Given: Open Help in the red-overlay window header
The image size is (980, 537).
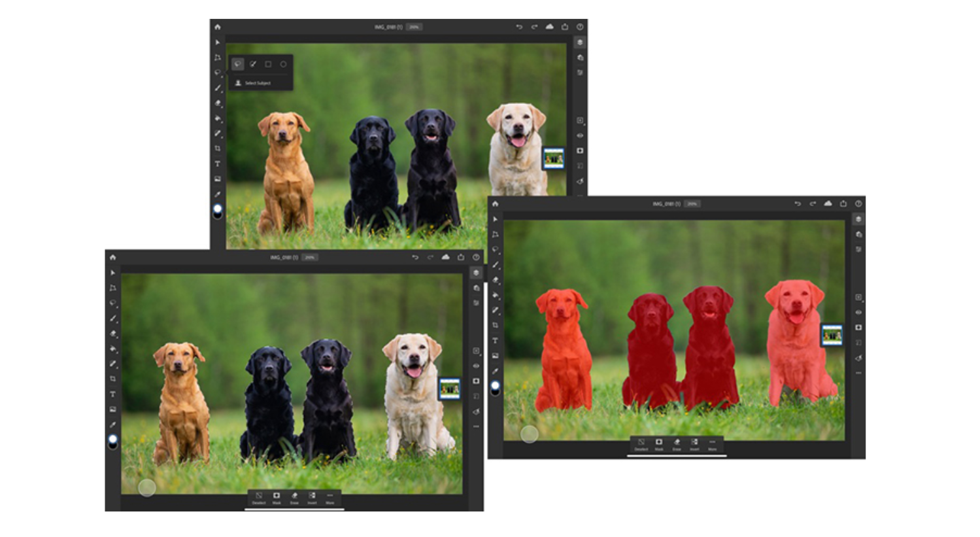Looking at the screenshot, I should (x=858, y=203).
